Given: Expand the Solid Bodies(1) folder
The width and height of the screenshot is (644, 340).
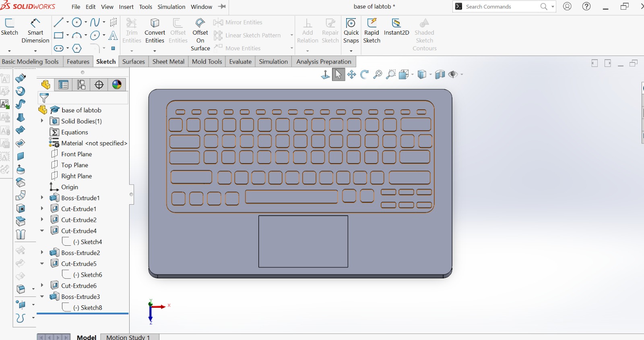Looking at the screenshot, I should pyautogui.click(x=42, y=120).
